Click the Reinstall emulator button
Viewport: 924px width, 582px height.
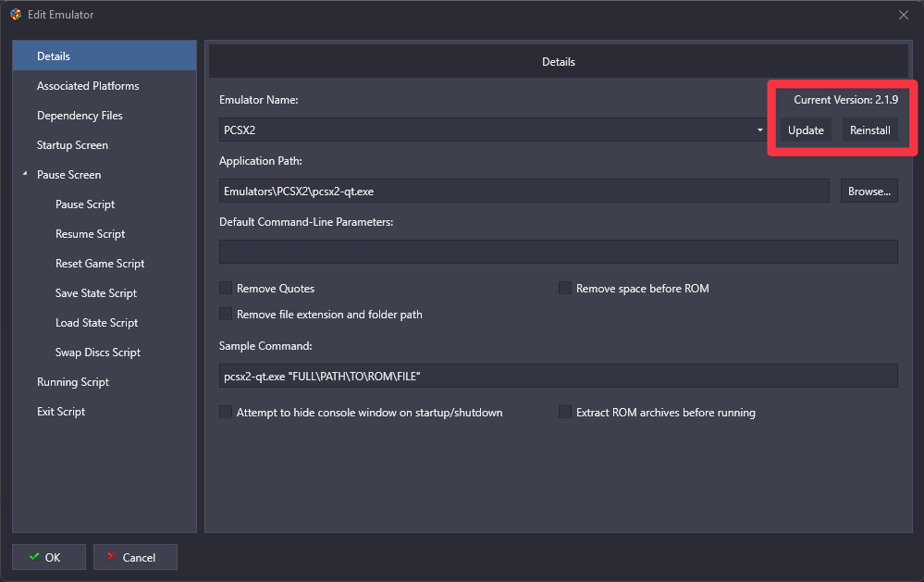[x=869, y=130]
